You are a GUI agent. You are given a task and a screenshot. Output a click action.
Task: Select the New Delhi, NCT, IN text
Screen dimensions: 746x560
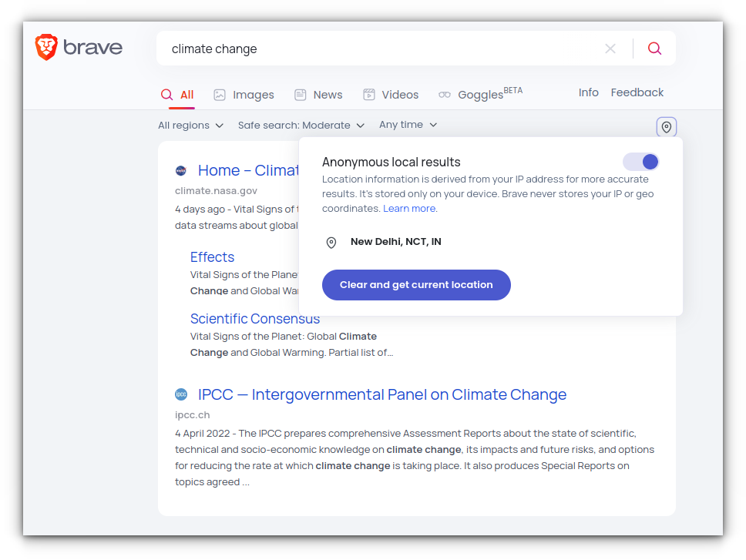396,242
